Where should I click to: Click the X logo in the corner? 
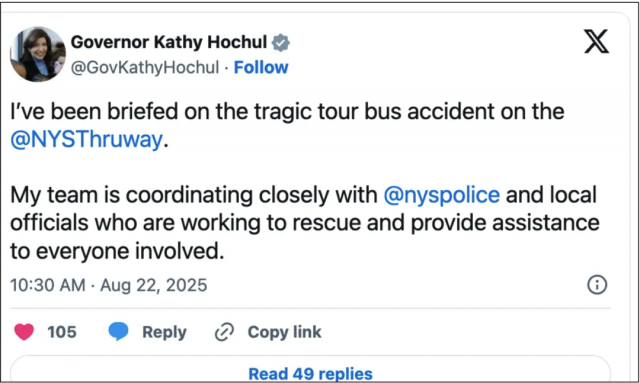click(x=596, y=41)
